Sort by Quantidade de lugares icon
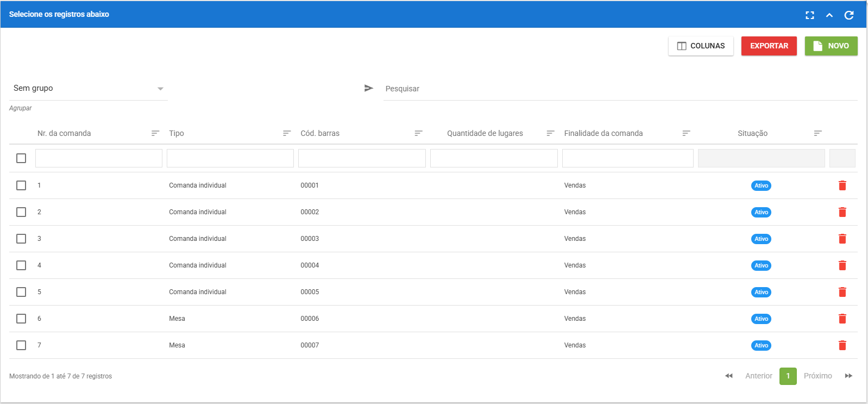The width and height of the screenshot is (868, 404). [x=550, y=133]
